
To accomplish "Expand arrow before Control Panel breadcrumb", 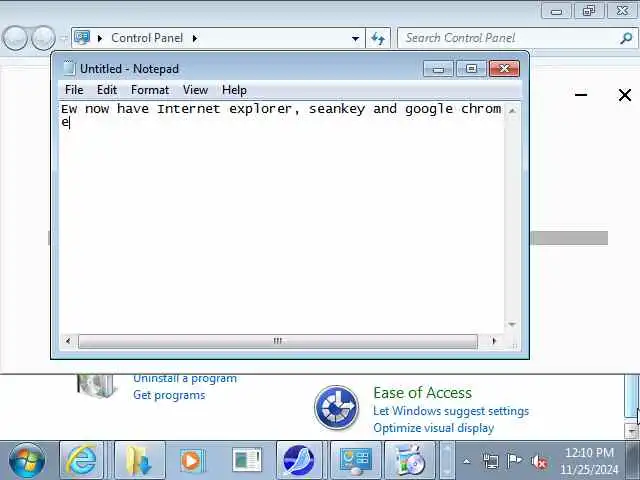I will pos(100,38).
